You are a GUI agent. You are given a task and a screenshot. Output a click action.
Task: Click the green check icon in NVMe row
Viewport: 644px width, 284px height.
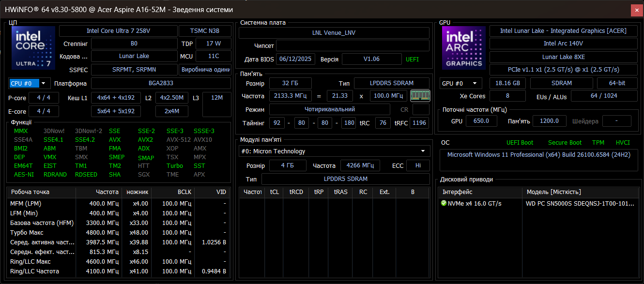[x=444, y=203]
